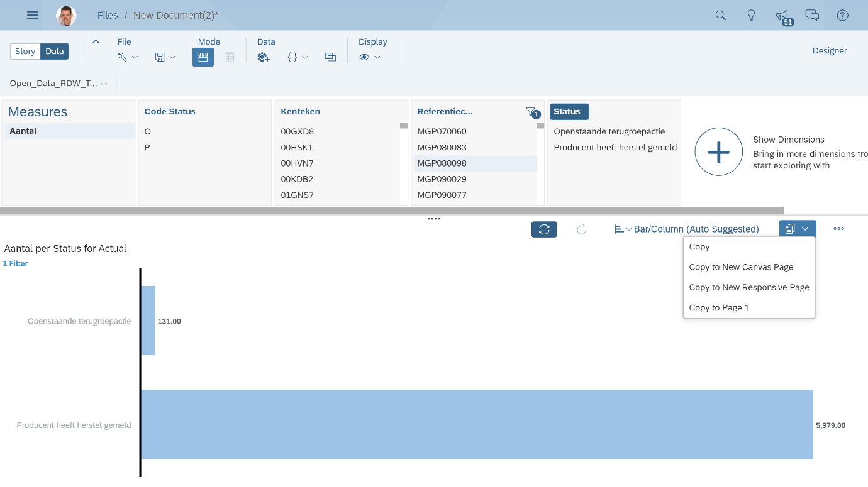Click the refresh icon above the chart
868x487 pixels.
pos(543,229)
